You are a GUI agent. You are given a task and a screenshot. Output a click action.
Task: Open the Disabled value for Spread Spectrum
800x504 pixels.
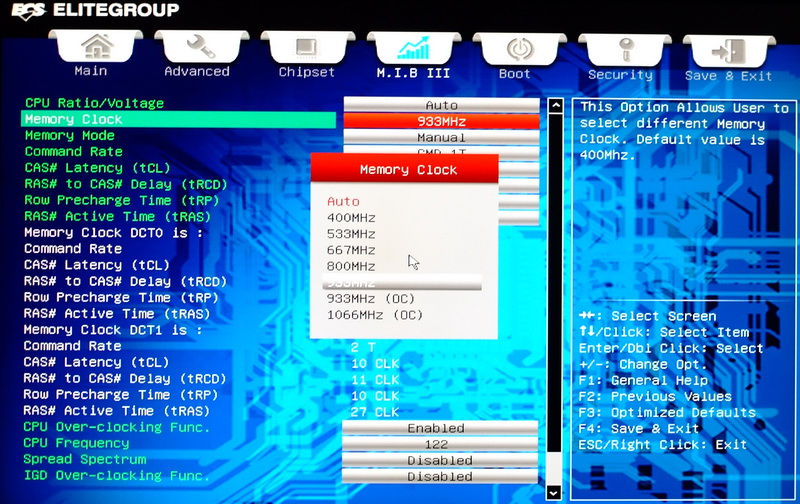(x=440, y=461)
